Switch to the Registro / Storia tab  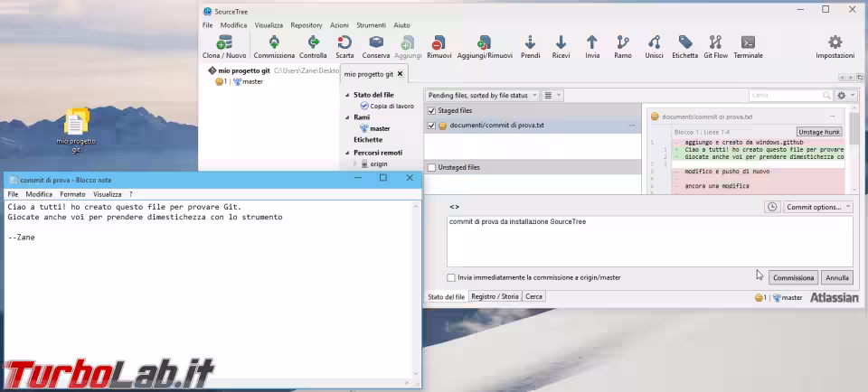click(495, 296)
